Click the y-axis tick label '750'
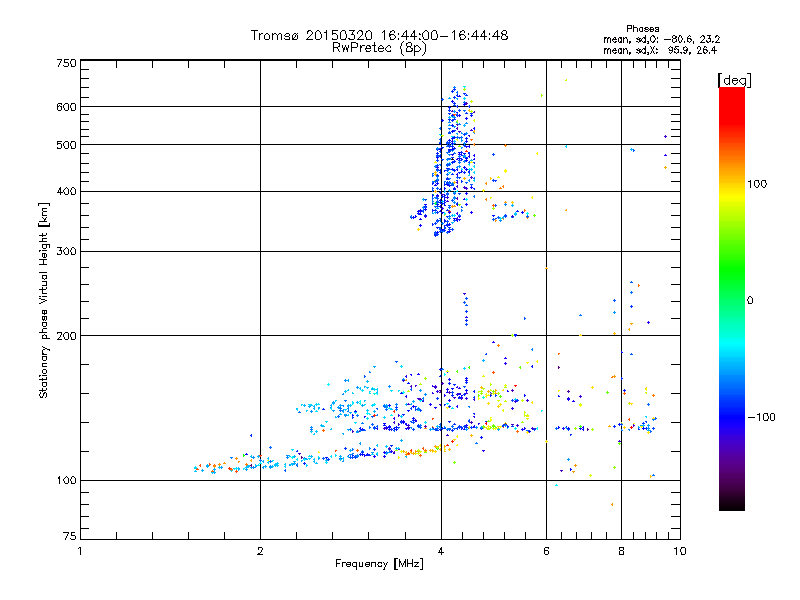The height and width of the screenshot is (600, 800). pyautogui.click(x=67, y=63)
